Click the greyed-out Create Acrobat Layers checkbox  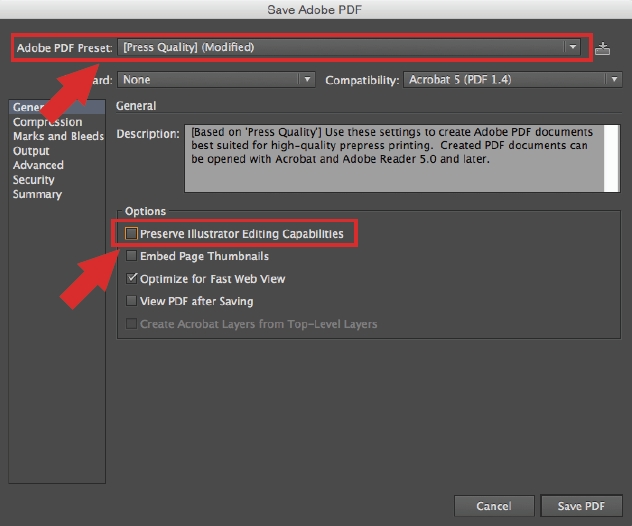tap(132, 324)
